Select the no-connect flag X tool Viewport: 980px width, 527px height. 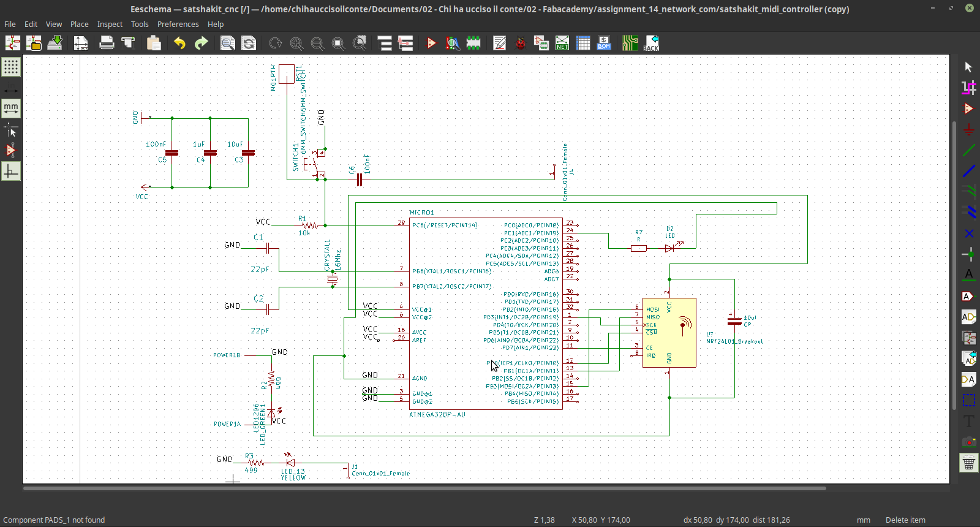pos(968,233)
